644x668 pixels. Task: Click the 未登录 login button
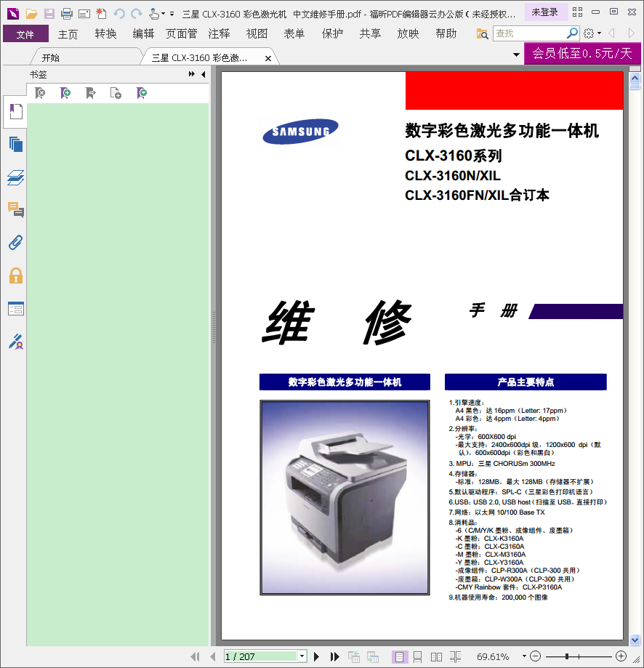[x=546, y=12]
